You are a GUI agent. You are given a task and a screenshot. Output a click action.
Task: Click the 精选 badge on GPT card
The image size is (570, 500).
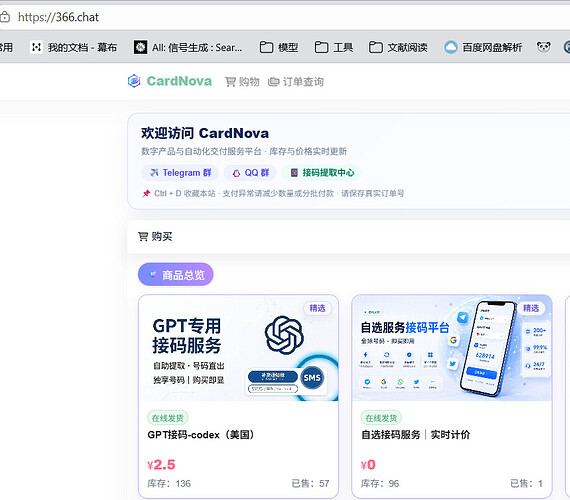[317, 308]
